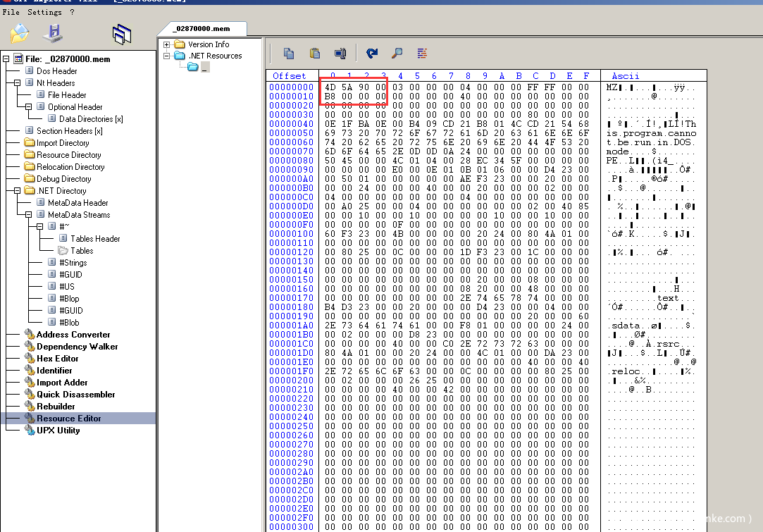
Task: Open the Settings menu
Action: 44,12
